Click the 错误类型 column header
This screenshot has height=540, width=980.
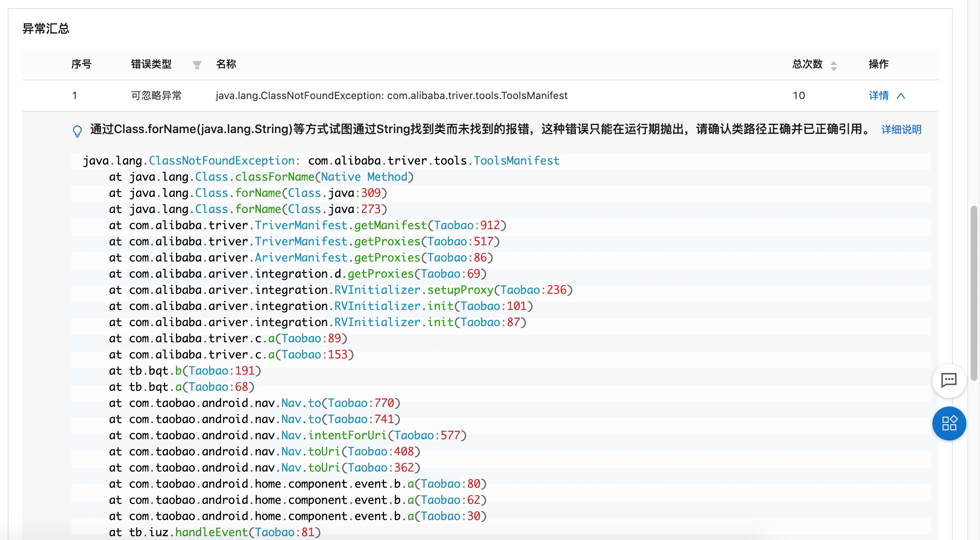pos(151,64)
